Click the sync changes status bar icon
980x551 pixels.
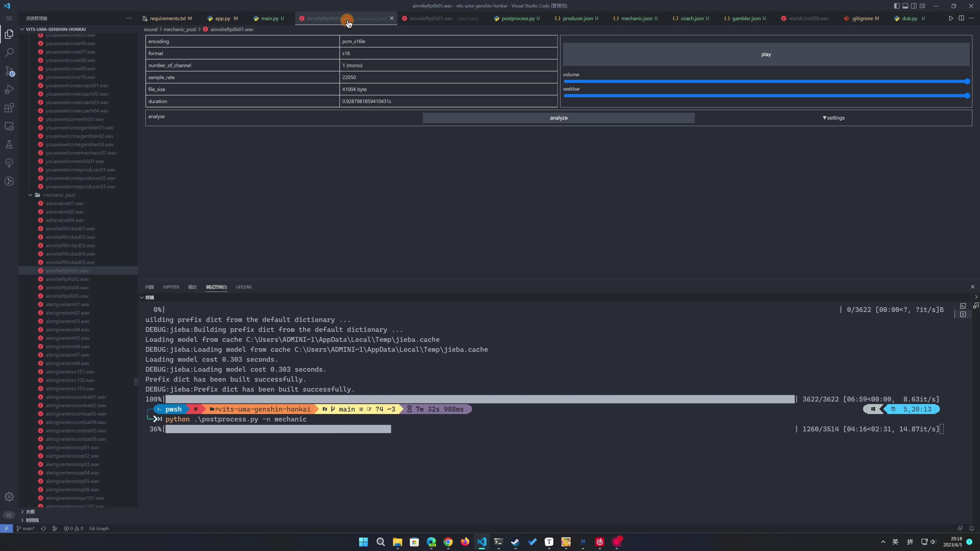pyautogui.click(x=43, y=529)
